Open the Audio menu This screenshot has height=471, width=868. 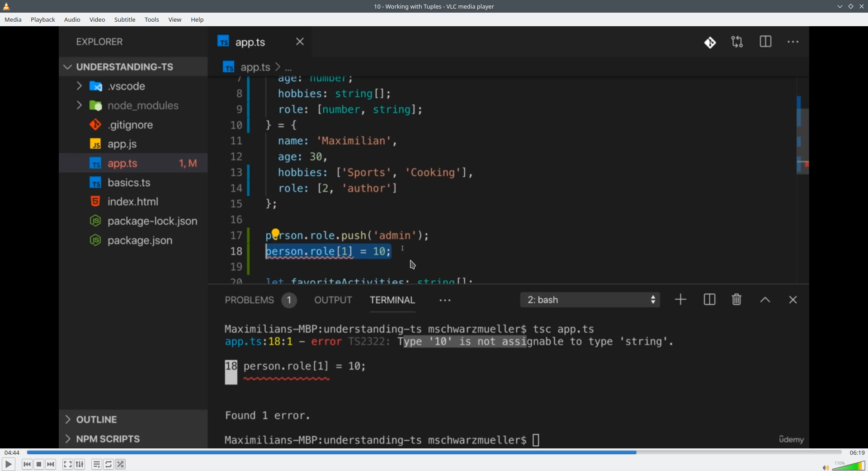pyautogui.click(x=72, y=20)
